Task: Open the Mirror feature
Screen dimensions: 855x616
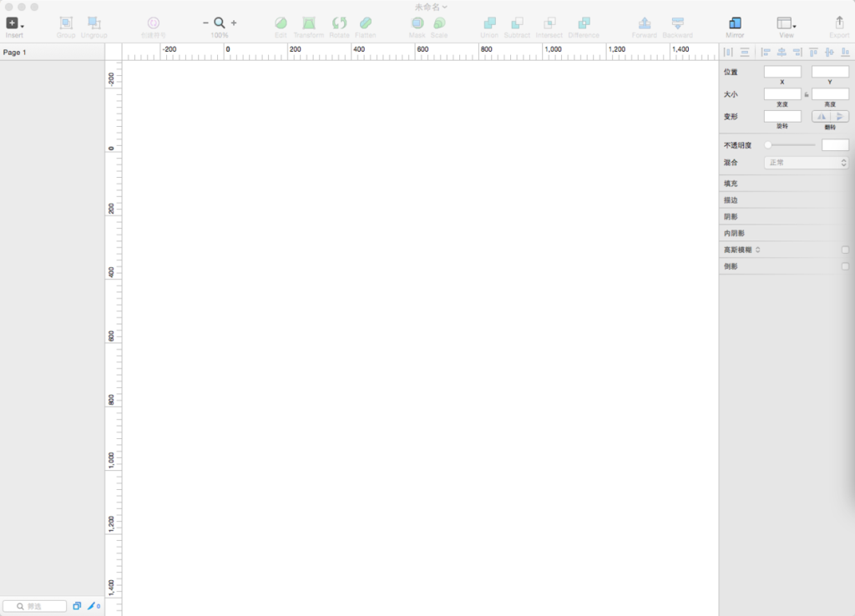Action: click(735, 23)
